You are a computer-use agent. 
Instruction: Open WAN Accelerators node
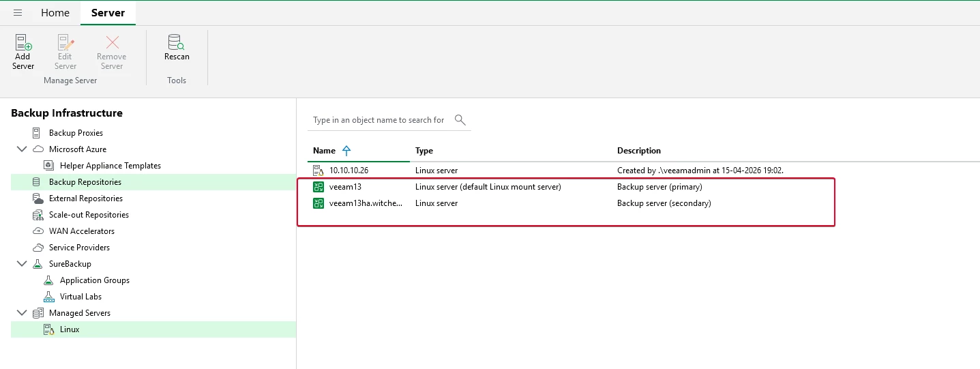click(x=82, y=231)
